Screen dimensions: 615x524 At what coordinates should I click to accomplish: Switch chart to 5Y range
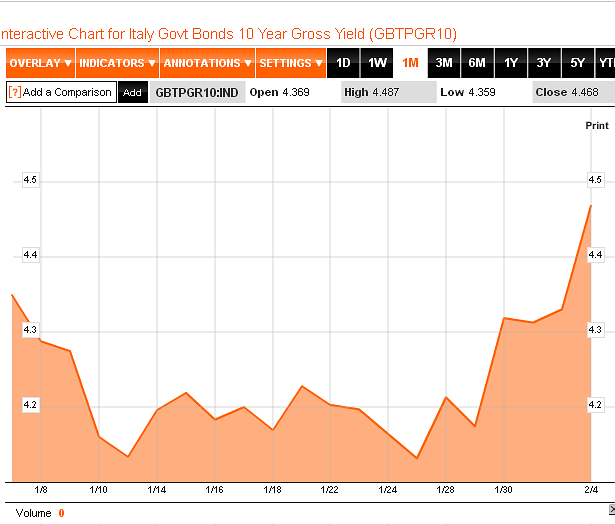pos(577,63)
